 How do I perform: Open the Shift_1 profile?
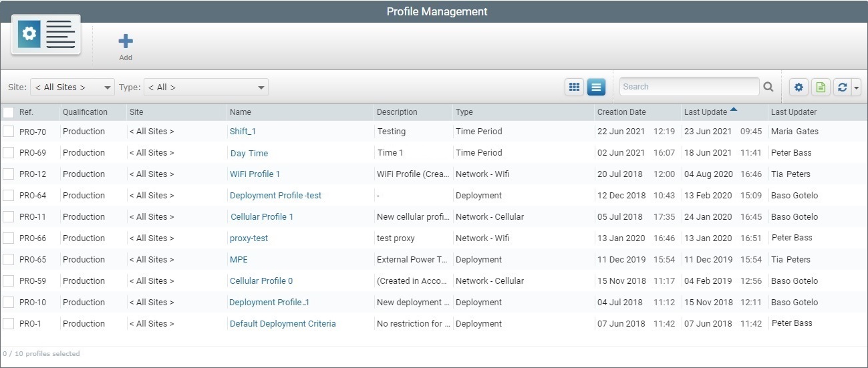click(x=243, y=132)
